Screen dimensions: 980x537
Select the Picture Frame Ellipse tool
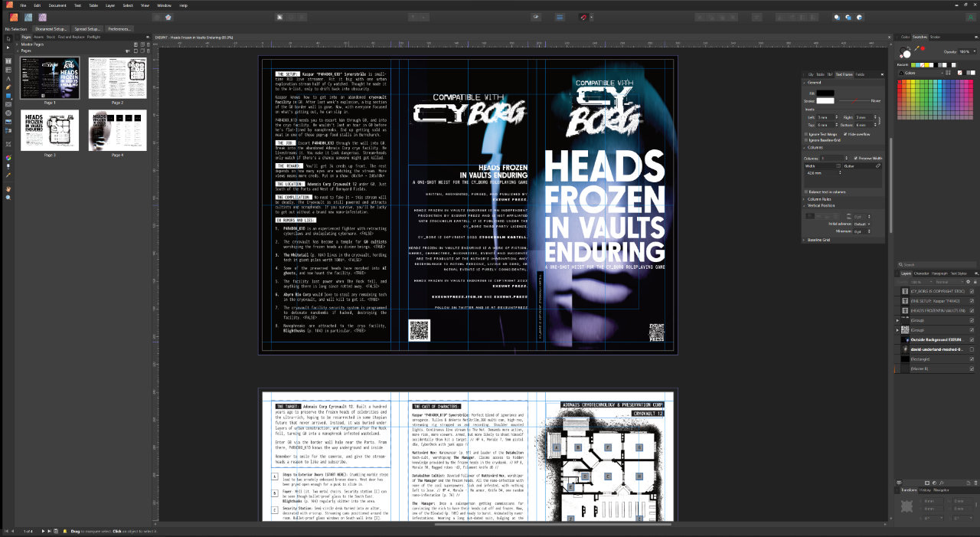(x=8, y=113)
